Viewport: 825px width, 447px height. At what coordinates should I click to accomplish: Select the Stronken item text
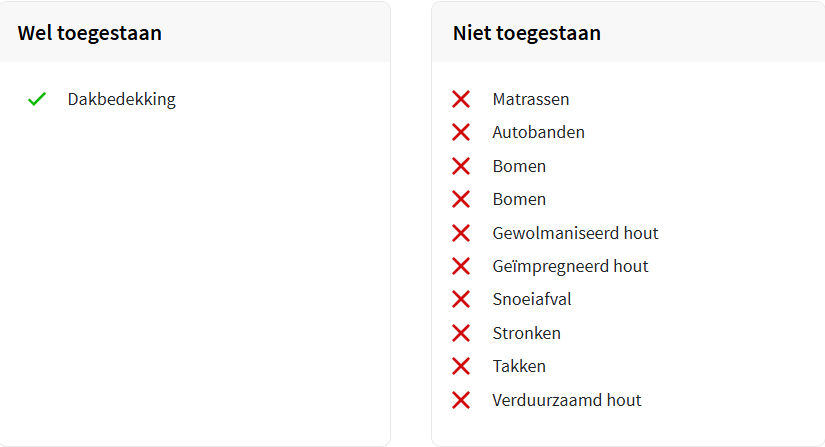tap(527, 333)
